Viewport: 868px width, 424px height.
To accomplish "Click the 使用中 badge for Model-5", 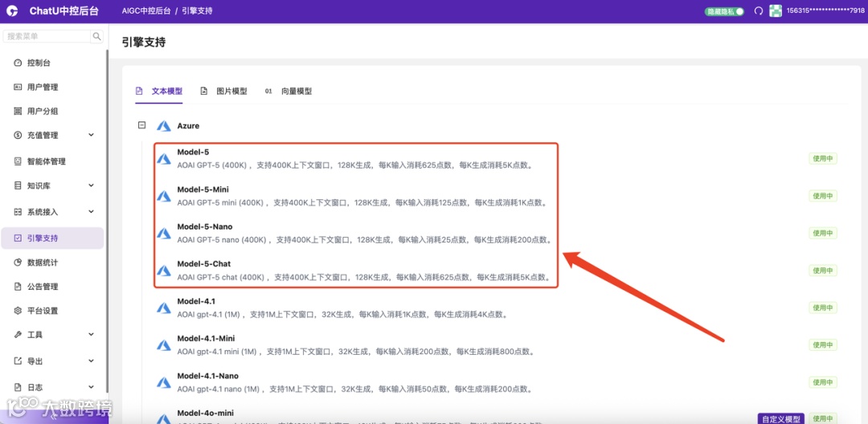I will pyautogui.click(x=823, y=159).
